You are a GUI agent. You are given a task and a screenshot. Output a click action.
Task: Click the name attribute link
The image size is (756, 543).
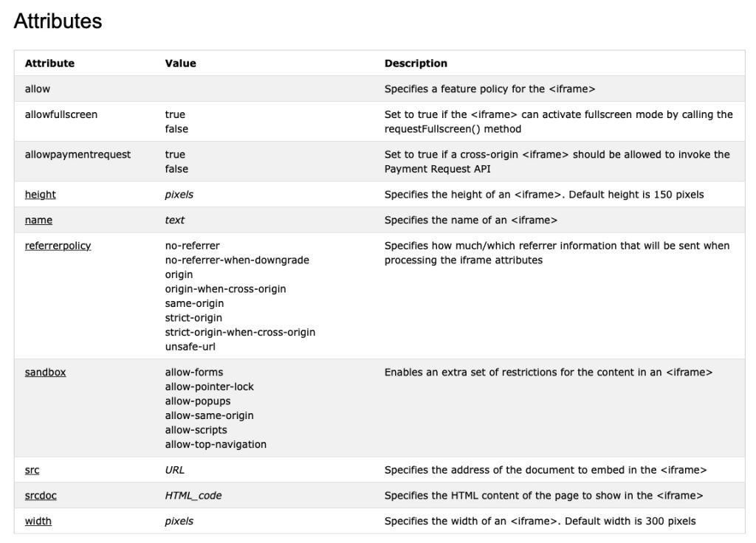[38, 220]
